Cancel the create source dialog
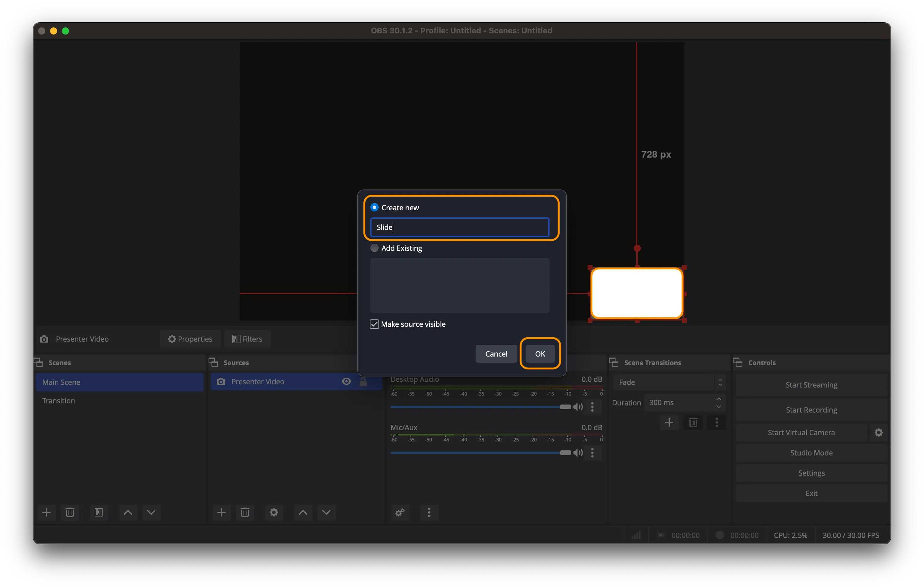This screenshot has height=588, width=924. [496, 354]
